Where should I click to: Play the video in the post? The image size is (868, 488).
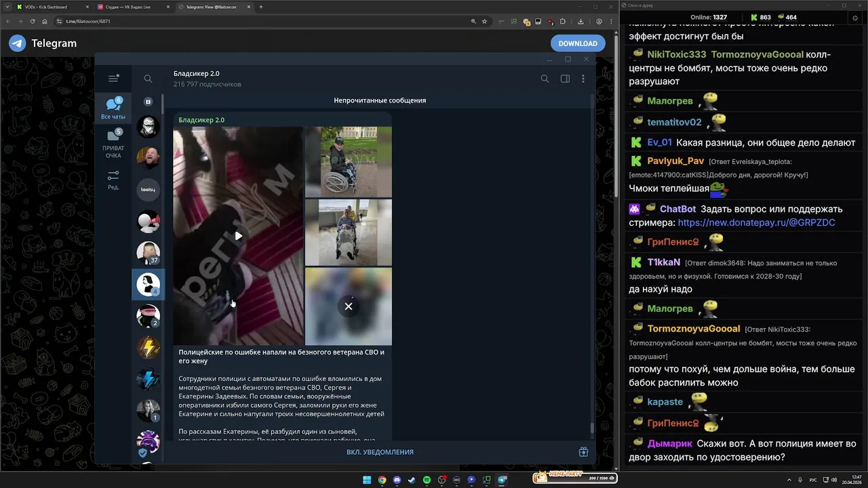[x=238, y=236]
